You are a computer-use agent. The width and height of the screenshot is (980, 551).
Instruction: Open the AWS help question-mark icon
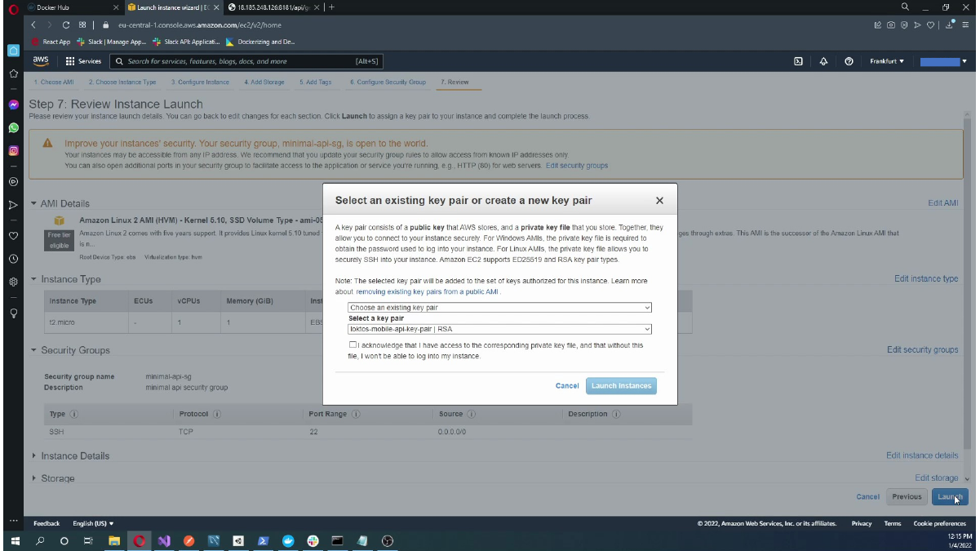coord(849,61)
